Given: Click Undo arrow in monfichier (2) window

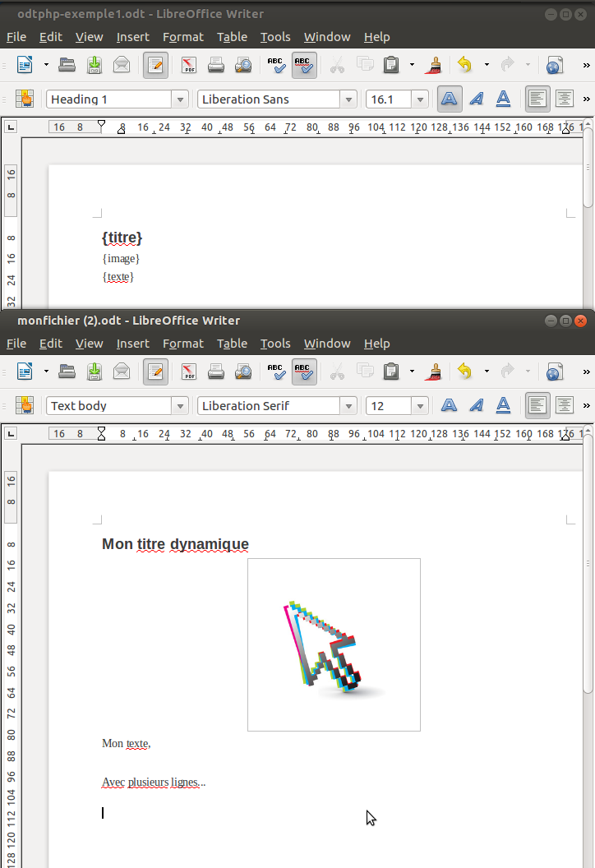Looking at the screenshot, I should coord(465,372).
